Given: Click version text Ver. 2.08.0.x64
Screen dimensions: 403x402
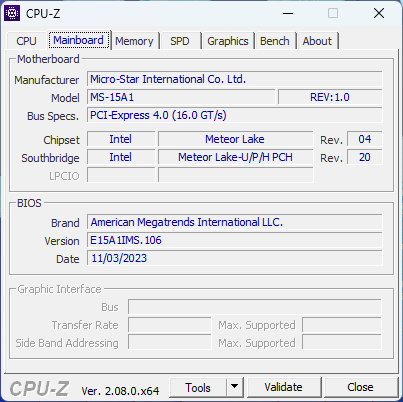Looking at the screenshot, I should (120, 391).
